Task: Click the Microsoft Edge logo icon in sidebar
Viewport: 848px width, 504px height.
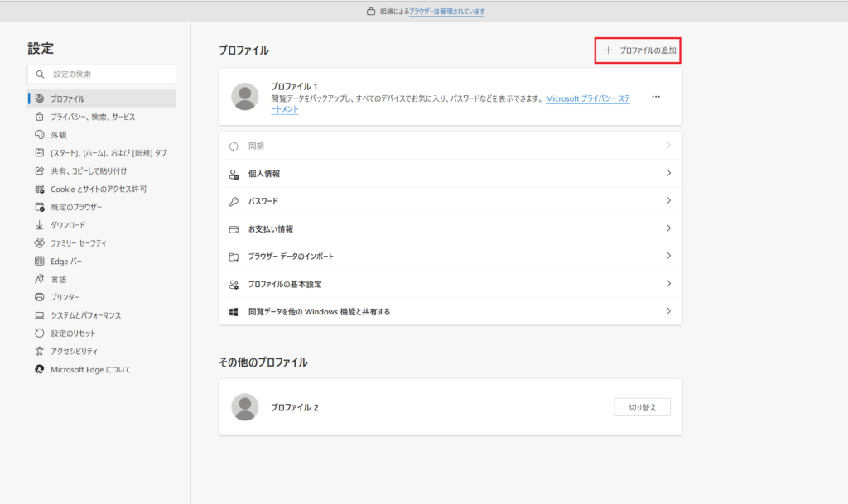Action: click(40, 369)
